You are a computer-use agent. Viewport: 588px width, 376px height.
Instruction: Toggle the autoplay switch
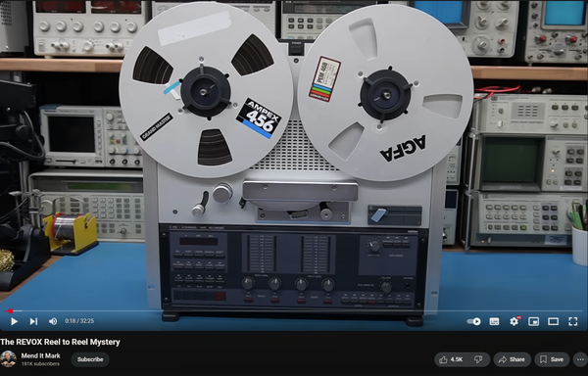point(474,321)
